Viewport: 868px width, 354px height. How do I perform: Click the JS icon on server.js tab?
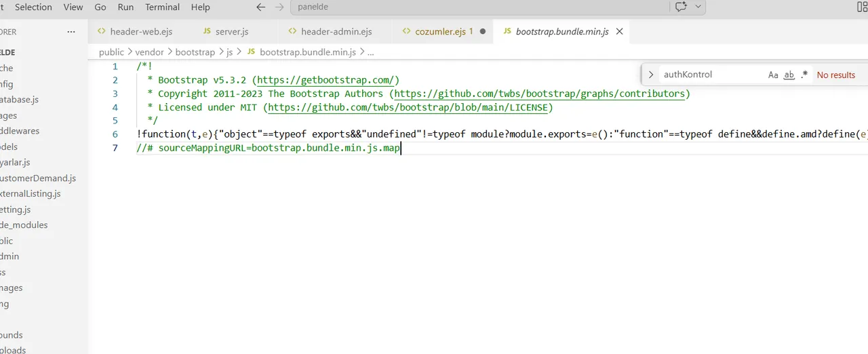(207, 31)
